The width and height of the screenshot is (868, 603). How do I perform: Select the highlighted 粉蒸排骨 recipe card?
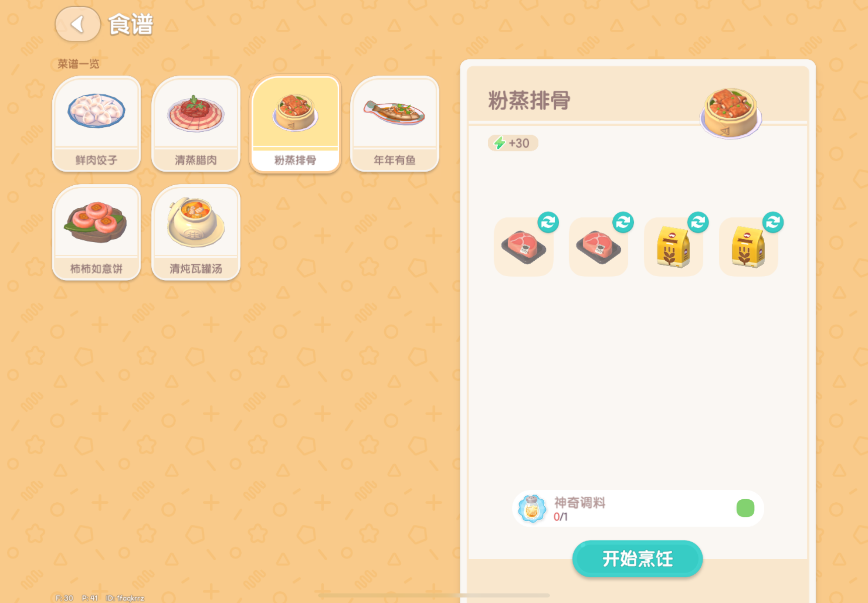click(295, 124)
